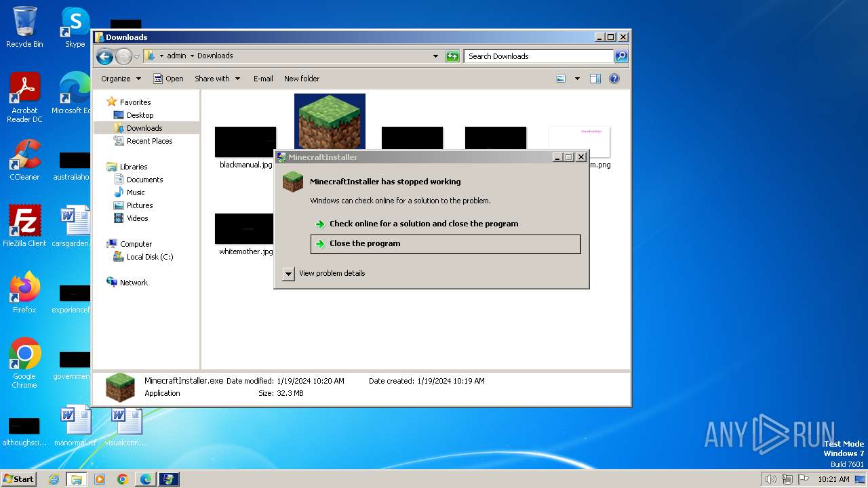Image resolution: width=868 pixels, height=488 pixels.
Task: Click Close the program option
Action: (x=446, y=244)
